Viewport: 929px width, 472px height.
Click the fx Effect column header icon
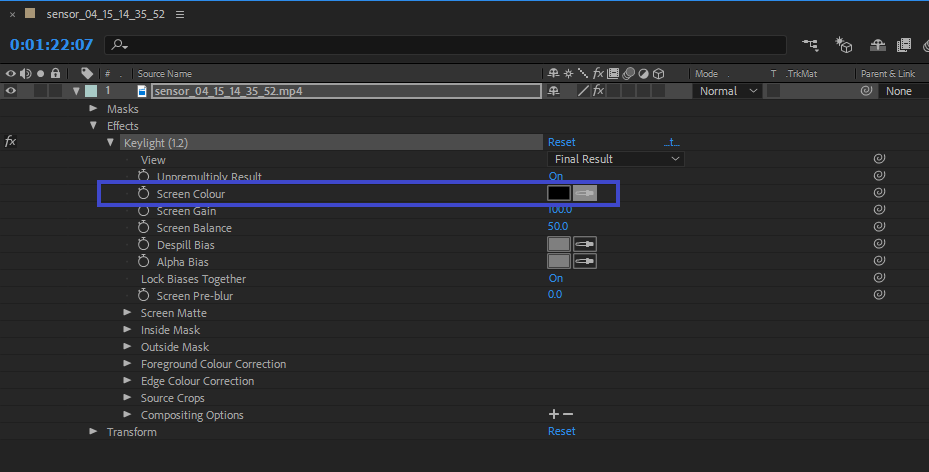(x=598, y=73)
